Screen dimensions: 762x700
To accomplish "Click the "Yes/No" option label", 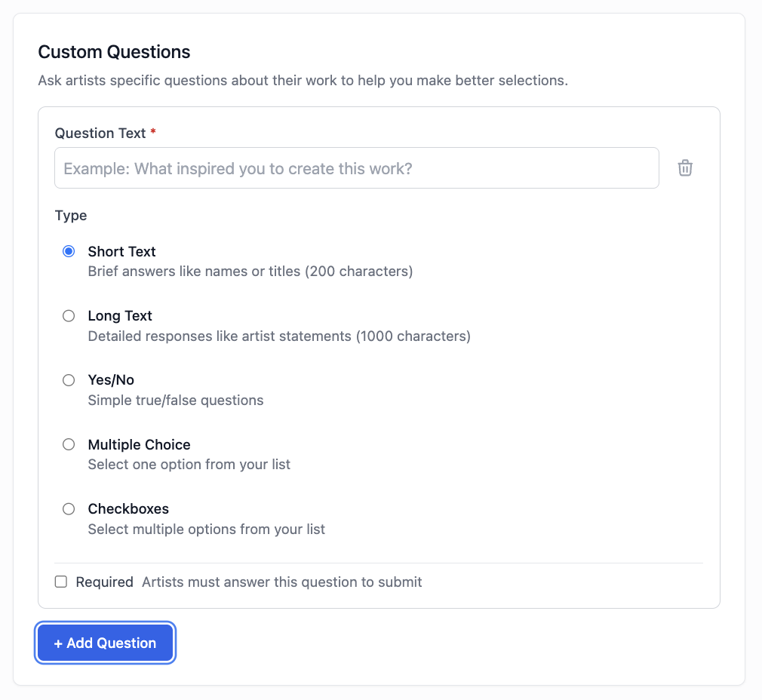I will 111,380.
